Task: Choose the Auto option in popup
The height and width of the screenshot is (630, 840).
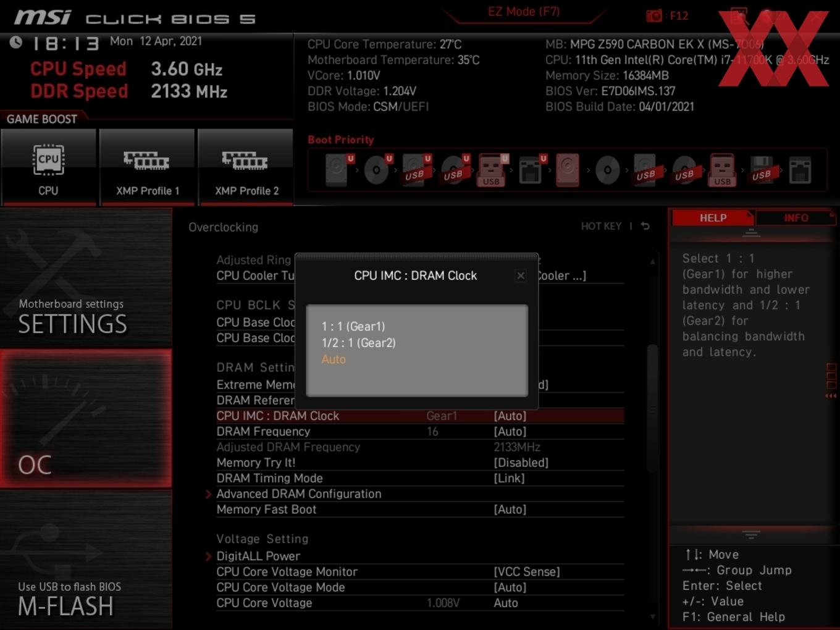Action: click(334, 359)
